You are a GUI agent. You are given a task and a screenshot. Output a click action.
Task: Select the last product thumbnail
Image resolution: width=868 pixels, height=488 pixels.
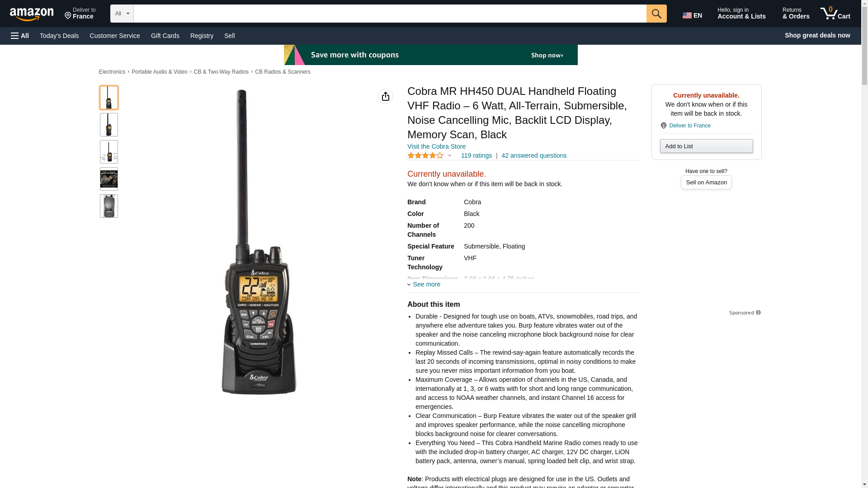point(109,206)
